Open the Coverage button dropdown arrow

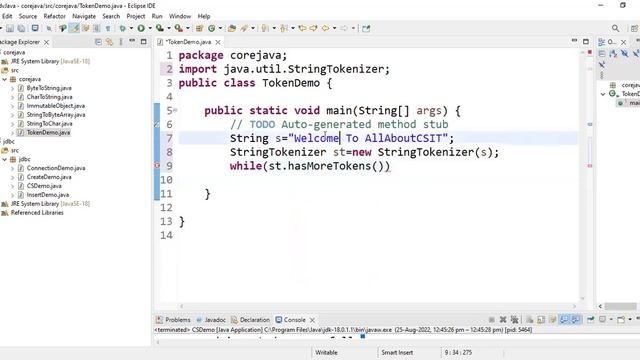point(169,28)
